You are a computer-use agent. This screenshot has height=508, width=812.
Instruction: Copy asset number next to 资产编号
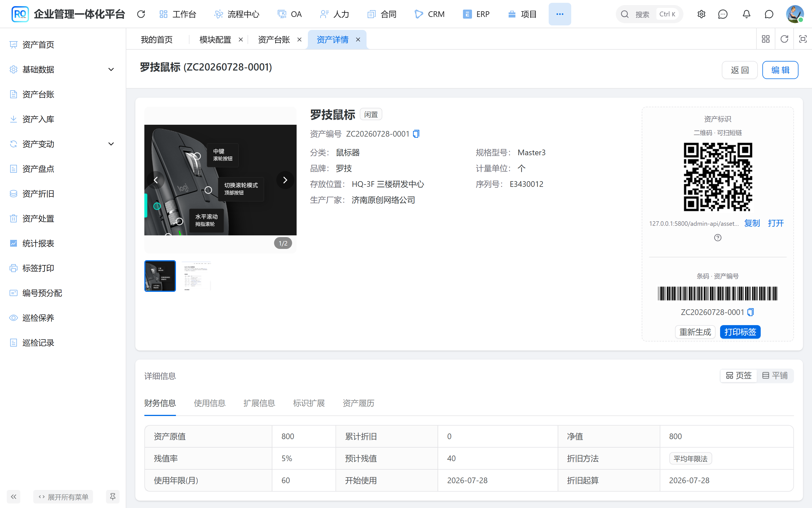tap(416, 134)
